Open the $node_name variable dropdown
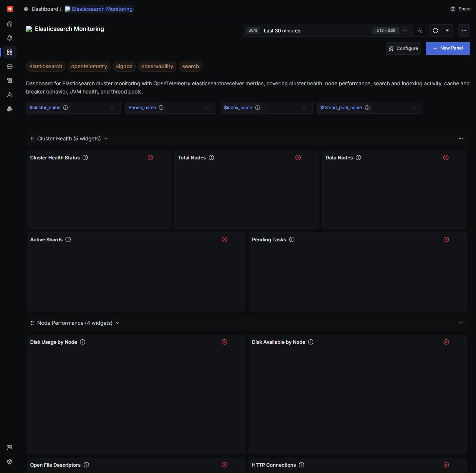 191,108
